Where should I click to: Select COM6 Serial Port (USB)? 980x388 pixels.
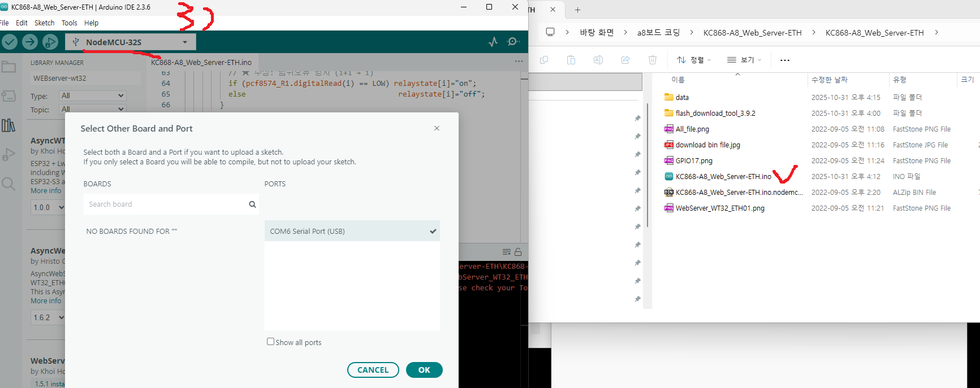coord(352,231)
